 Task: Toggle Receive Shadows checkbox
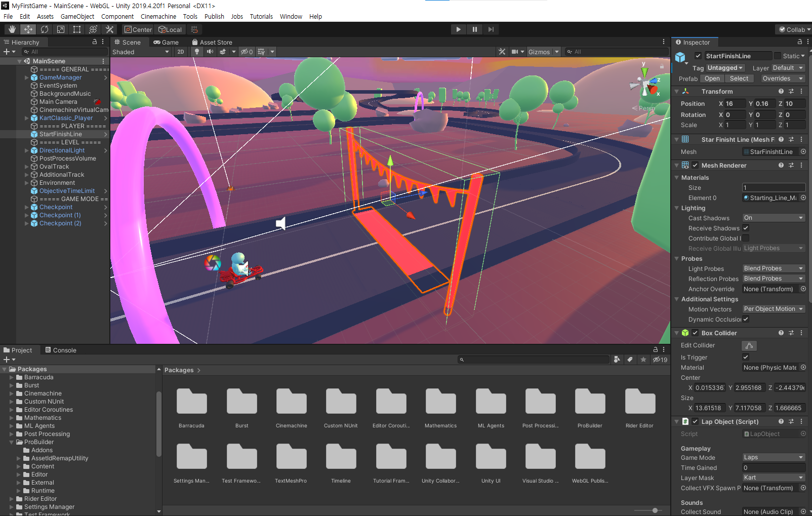coord(746,228)
